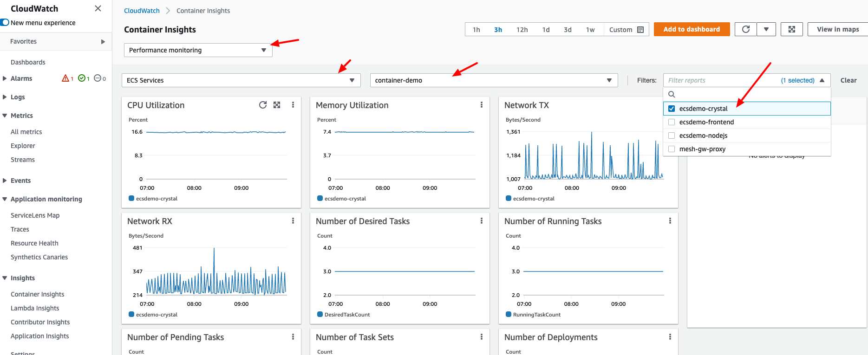Open Dashboards in the sidebar
The image size is (868, 355).
click(28, 62)
